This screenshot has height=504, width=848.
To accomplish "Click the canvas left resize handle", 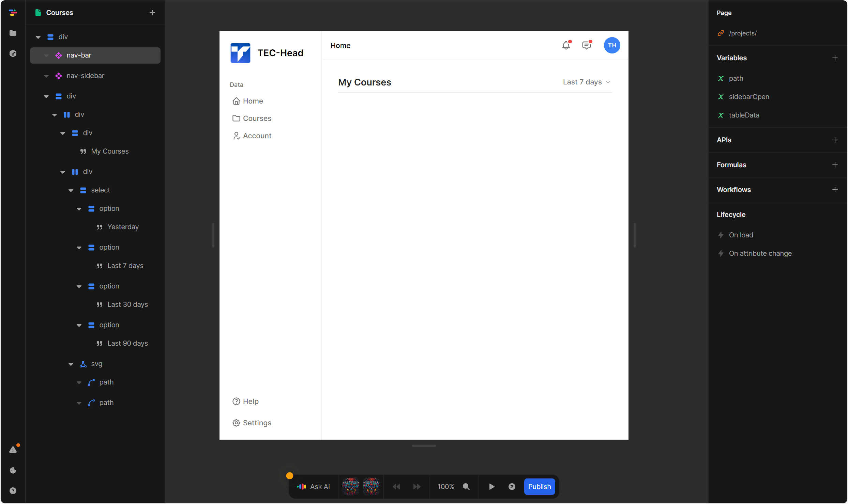I will [x=213, y=235].
